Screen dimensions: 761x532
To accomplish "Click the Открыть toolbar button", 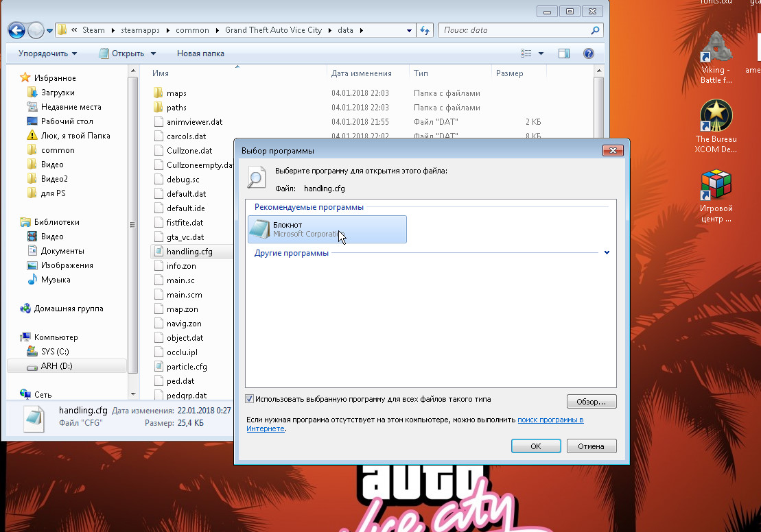I will click(x=122, y=53).
